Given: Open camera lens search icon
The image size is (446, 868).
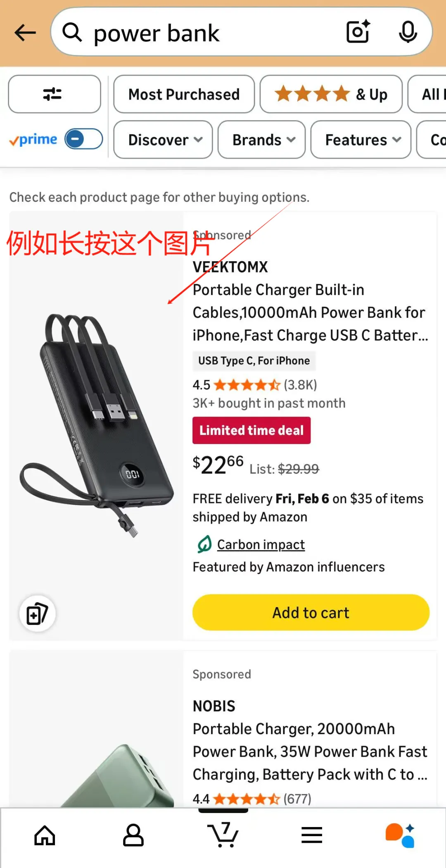Looking at the screenshot, I should point(358,31).
